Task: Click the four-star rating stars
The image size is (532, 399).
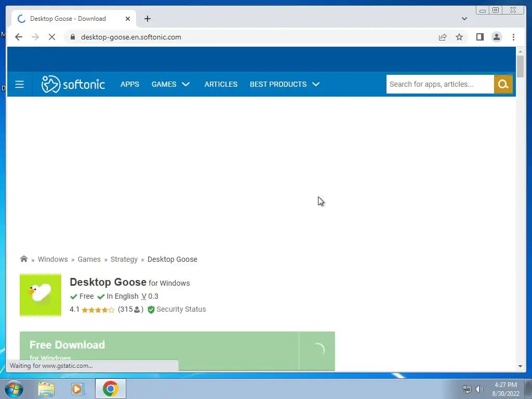Action: 98,310
